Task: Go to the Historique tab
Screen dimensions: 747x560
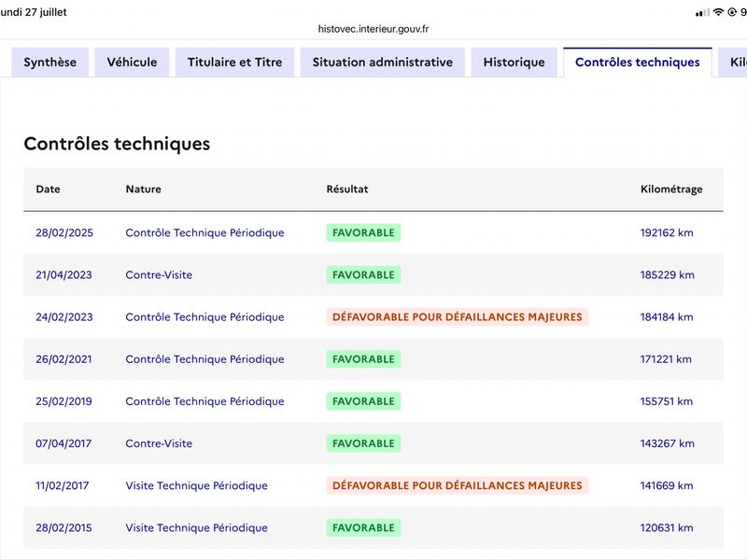Action: (x=514, y=63)
